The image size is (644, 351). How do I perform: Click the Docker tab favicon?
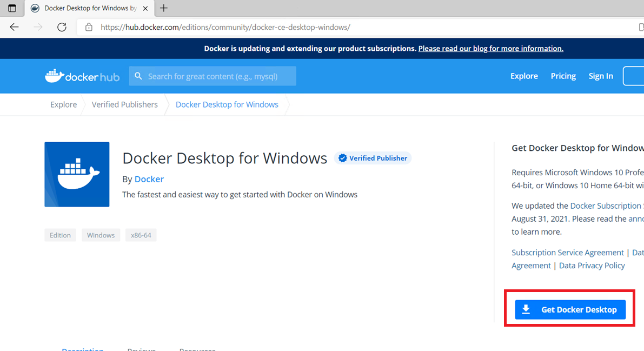[35, 8]
